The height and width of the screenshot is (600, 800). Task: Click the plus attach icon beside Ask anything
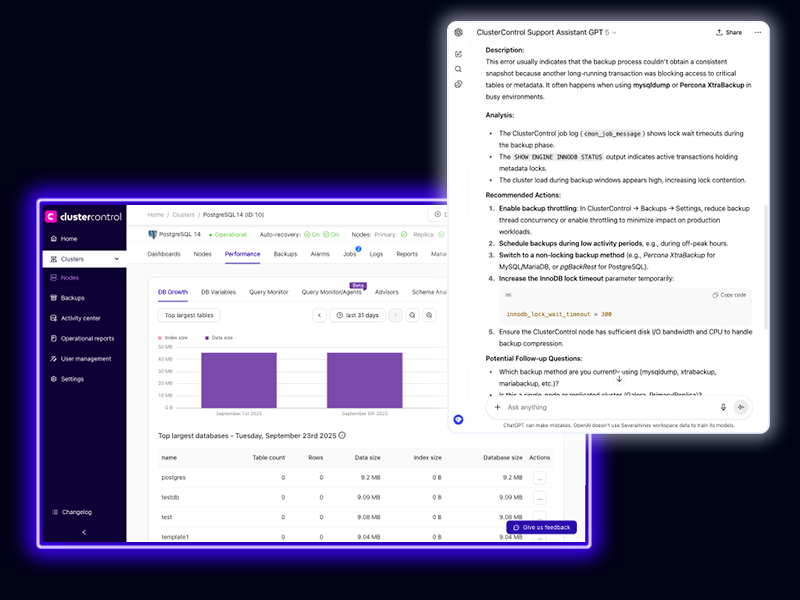pos(497,407)
